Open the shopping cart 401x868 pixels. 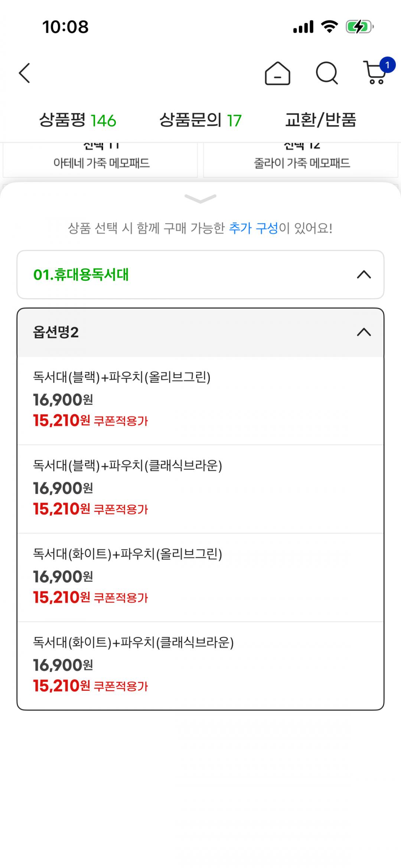click(374, 74)
